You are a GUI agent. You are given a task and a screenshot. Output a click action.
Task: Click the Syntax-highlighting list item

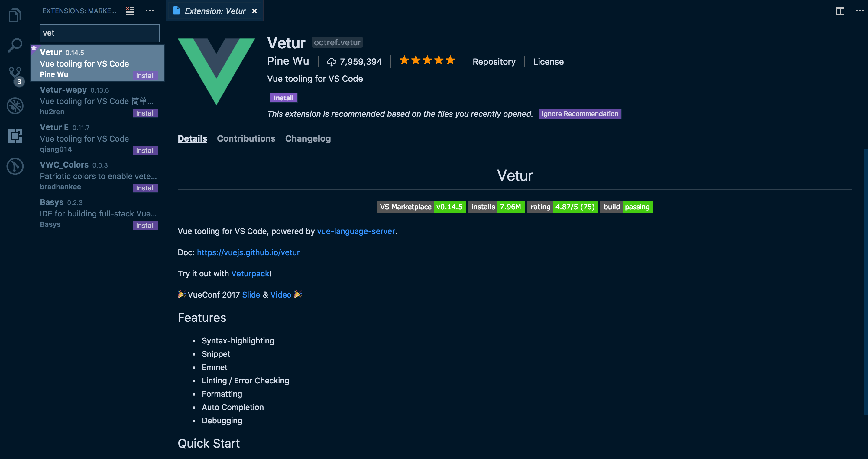(238, 341)
